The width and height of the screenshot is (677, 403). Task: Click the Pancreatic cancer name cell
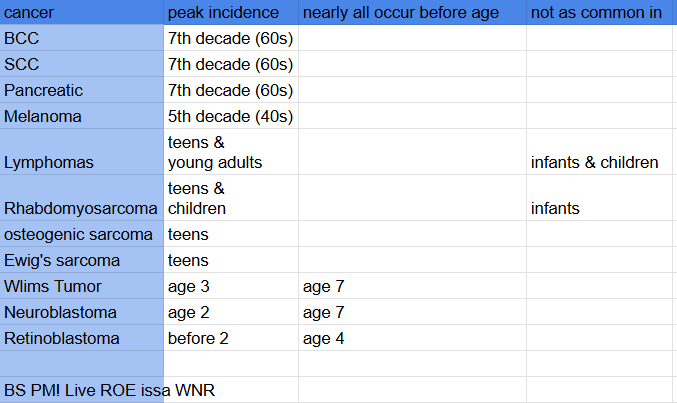point(82,90)
